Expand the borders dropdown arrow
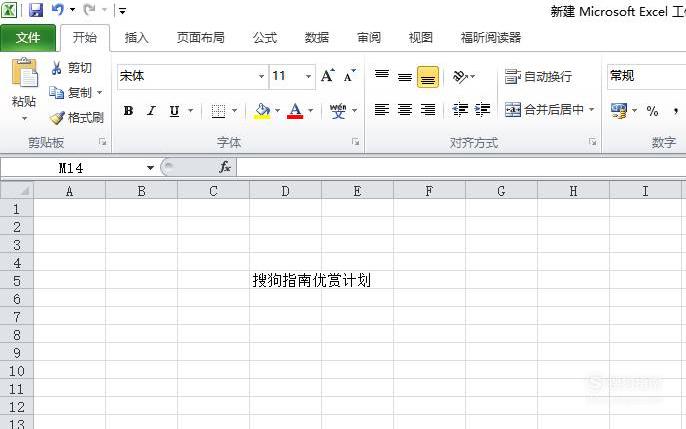Image resolution: width=686 pixels, height=429 pixels. tap(234, 111)
